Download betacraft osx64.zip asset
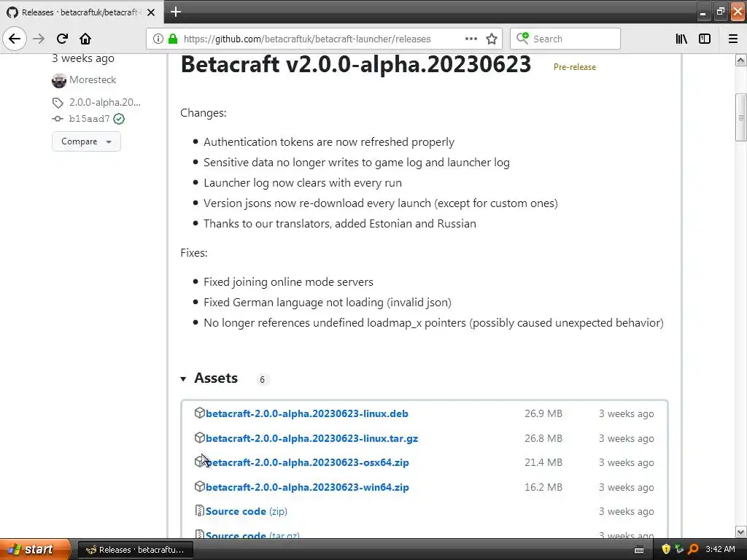Viewport: 747px width, 560px height. (x=307, y=462)
